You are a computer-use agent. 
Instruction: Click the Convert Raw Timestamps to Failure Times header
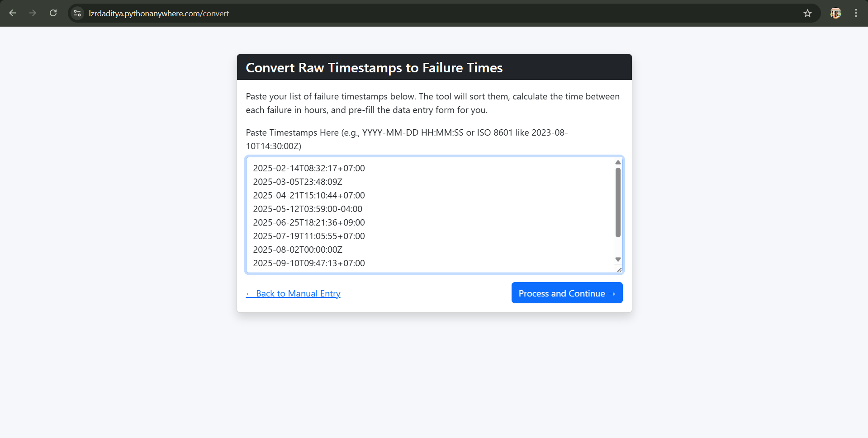click(x=374, y=67)
